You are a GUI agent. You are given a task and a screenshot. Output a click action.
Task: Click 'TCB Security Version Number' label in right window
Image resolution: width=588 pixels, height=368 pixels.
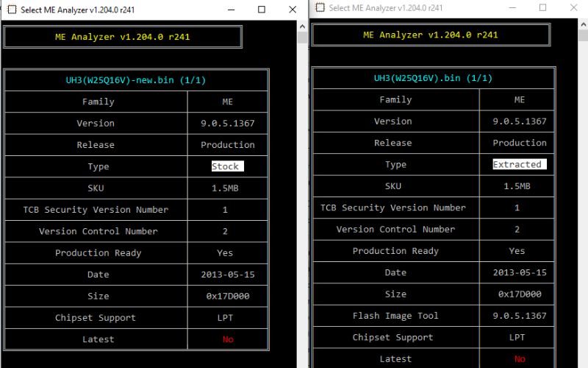click(392, 208)
